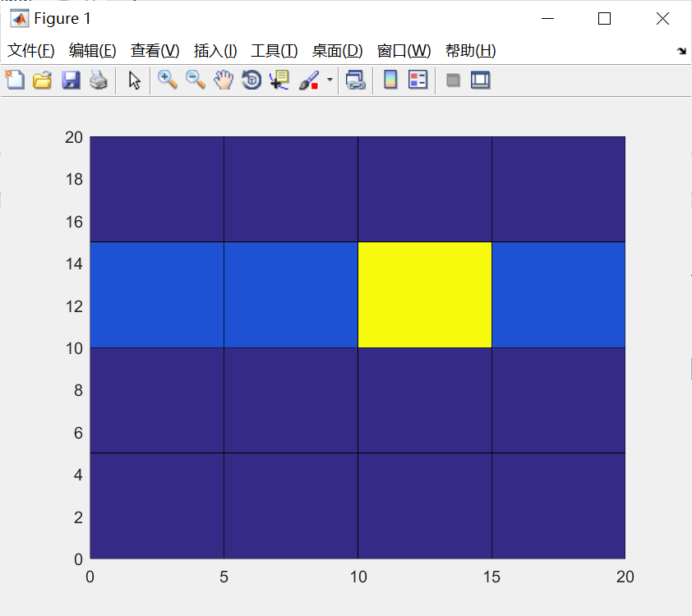The width and height of the screenshot is (692, 616).
Task: Open the 文件(F) menu
Action: coord(31,51)
